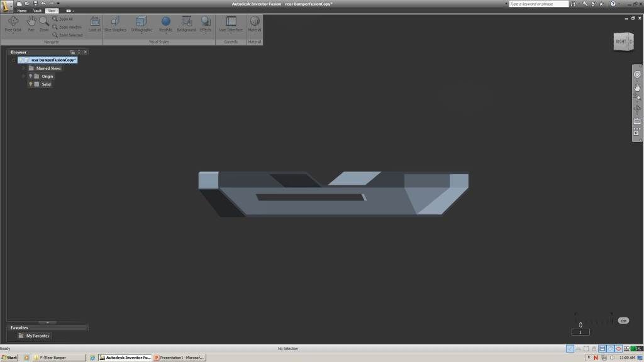Enable Slice Graphics in Visual Styles
The image size is (644, 362).
[116, 24]
